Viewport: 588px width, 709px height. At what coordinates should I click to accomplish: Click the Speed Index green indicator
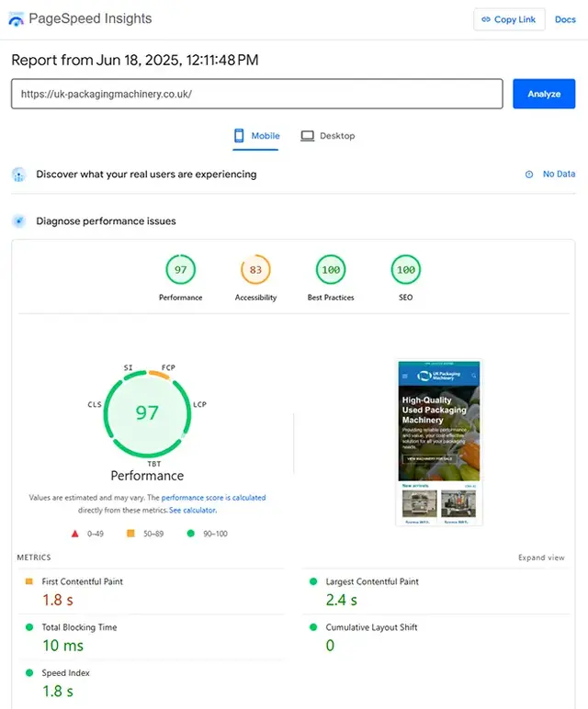pyautogui.click(x=29, y=673)
